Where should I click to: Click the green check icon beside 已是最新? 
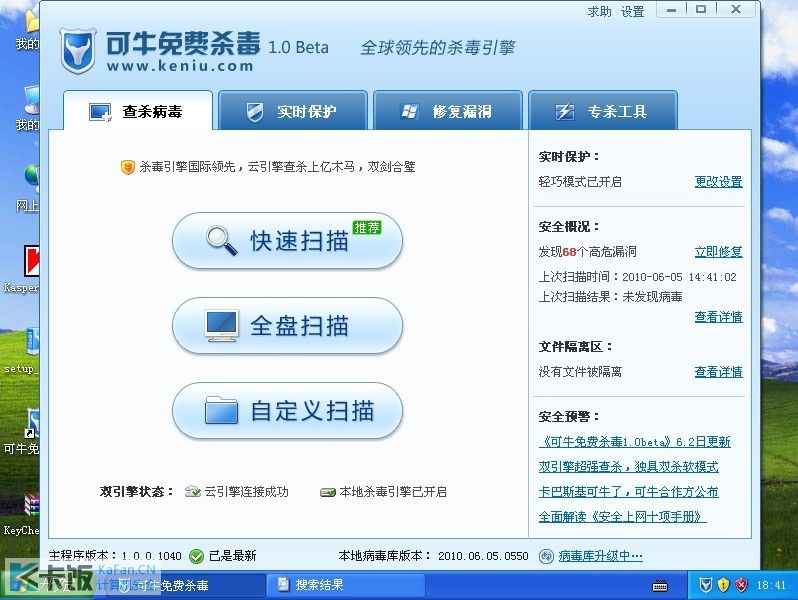(196, 556)
